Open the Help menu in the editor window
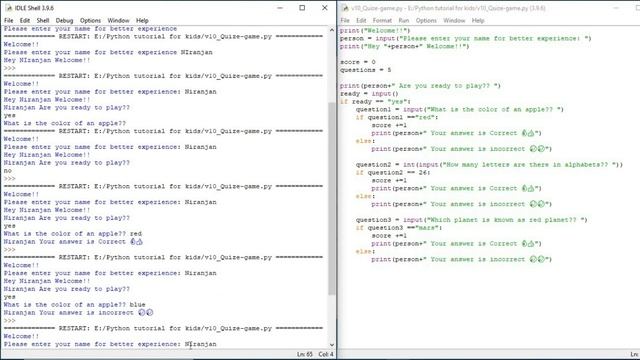This screenshot has height=360, width=640. pos(478,20)
